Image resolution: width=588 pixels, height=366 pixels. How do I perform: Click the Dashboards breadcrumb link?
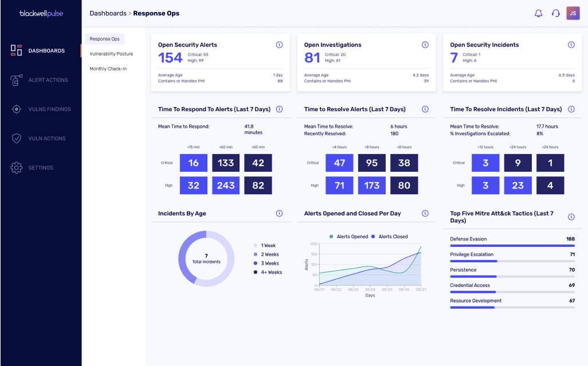coord(108,14)
